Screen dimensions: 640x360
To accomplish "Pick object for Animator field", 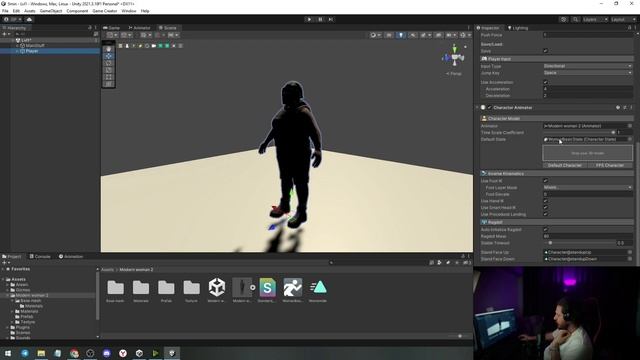I will click(630, 126).
